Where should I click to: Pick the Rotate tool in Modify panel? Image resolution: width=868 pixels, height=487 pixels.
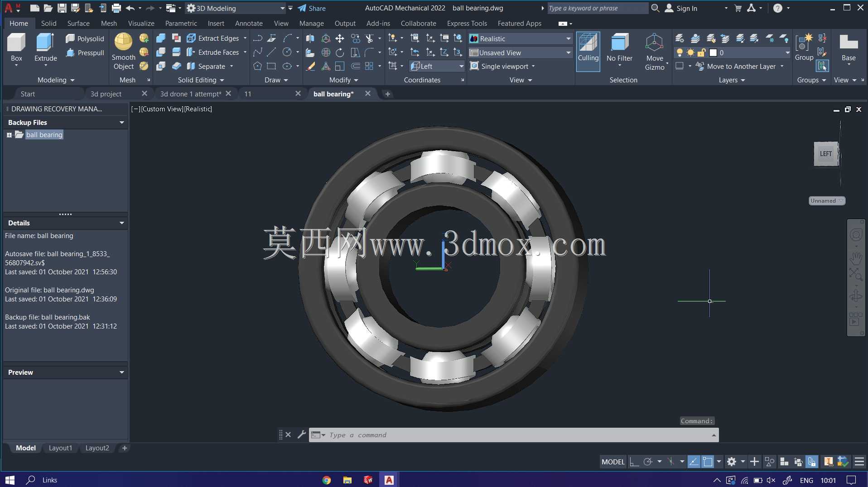point(340,53)
